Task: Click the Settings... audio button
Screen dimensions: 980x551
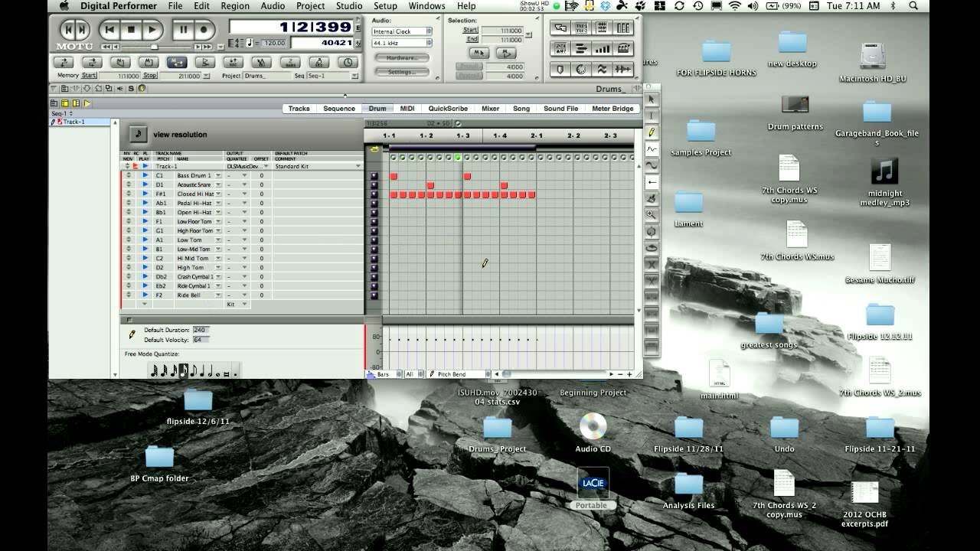Action: 402,72
